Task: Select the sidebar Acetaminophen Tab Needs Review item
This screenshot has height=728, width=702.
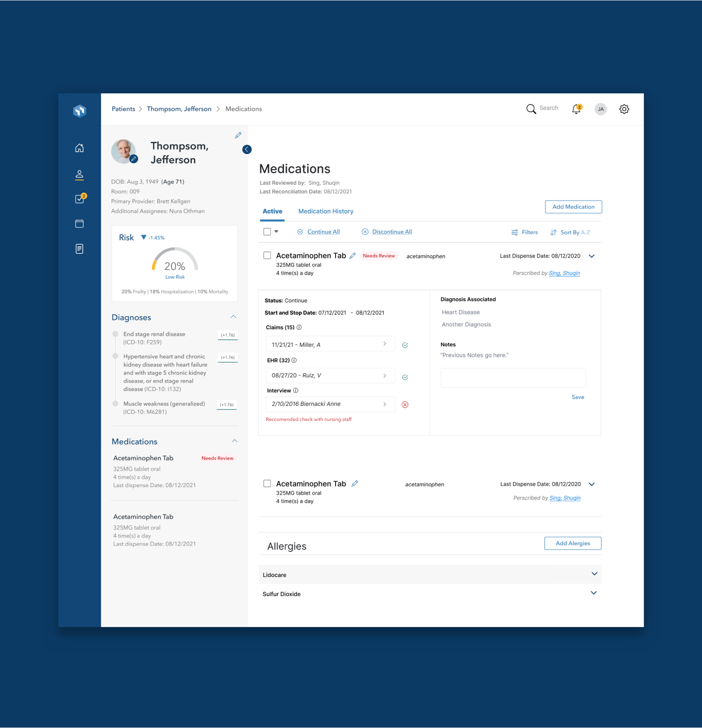Action: tap(174, 471)
